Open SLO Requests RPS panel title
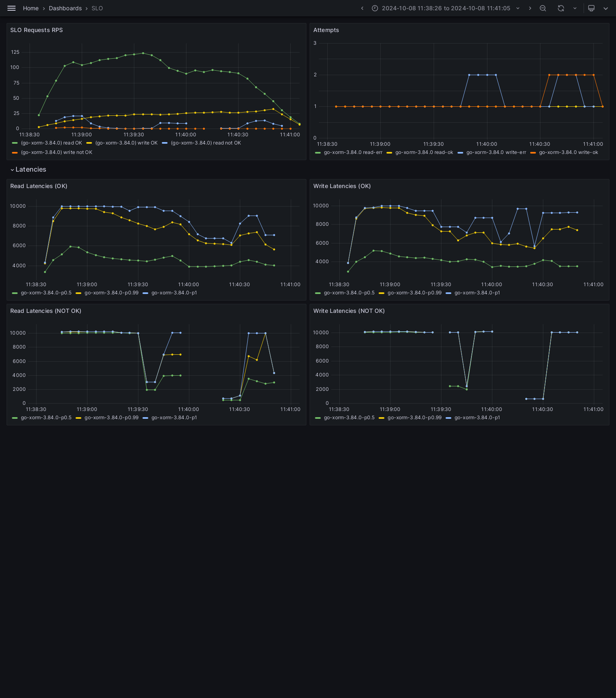 (x=37, y=30)
